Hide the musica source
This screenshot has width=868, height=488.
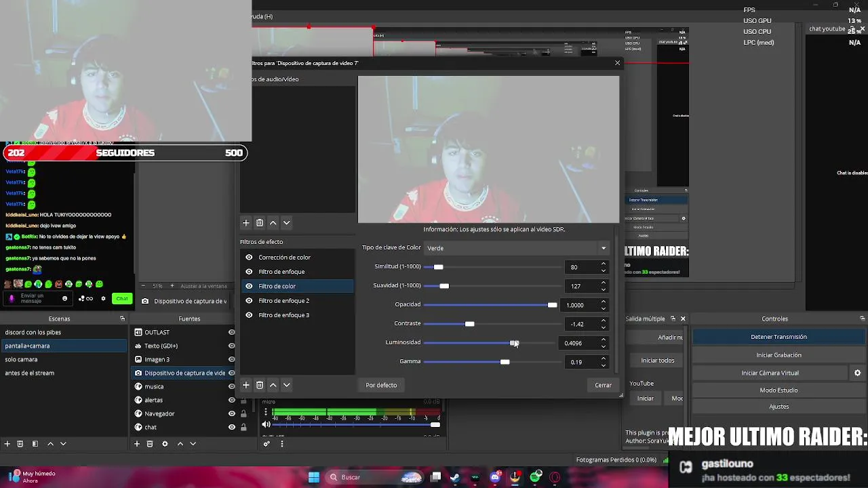point(231,386)
